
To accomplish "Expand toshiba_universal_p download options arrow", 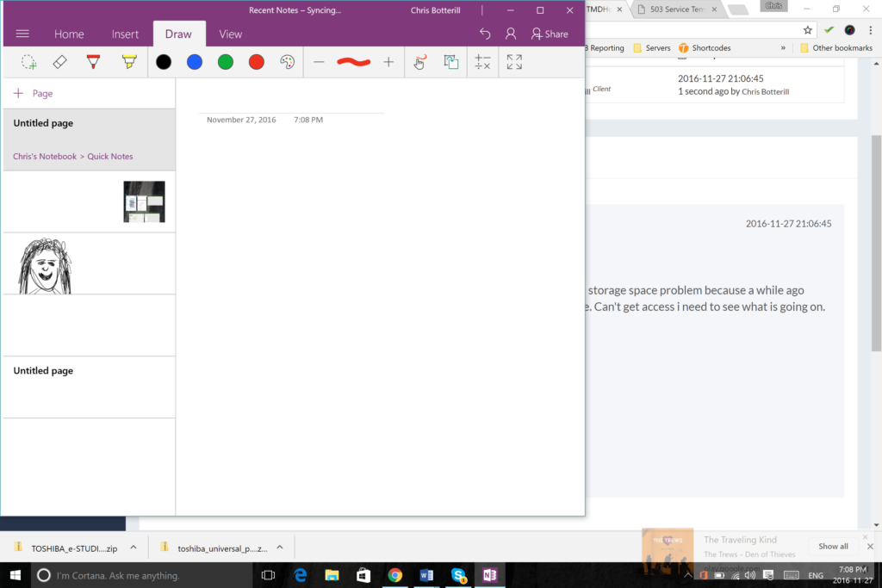I will click(x=279, y=547).
